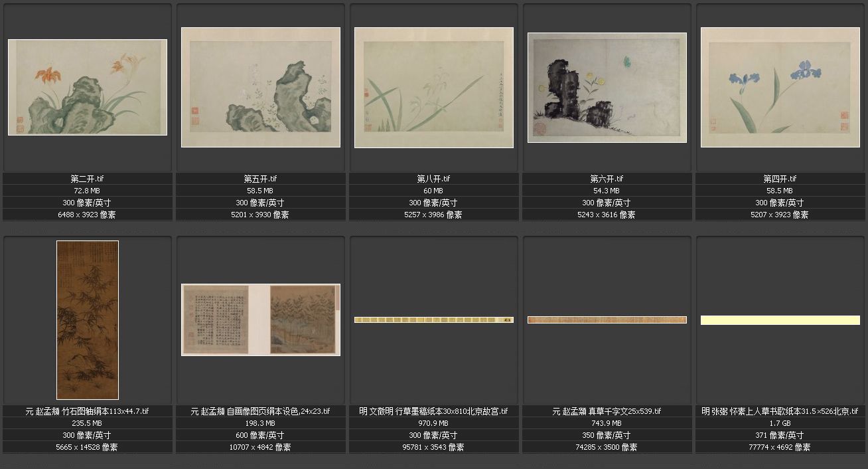Click the filename label 第六开.tif
The width and height of the screenshot is (868, 469).
pos(607,179)
